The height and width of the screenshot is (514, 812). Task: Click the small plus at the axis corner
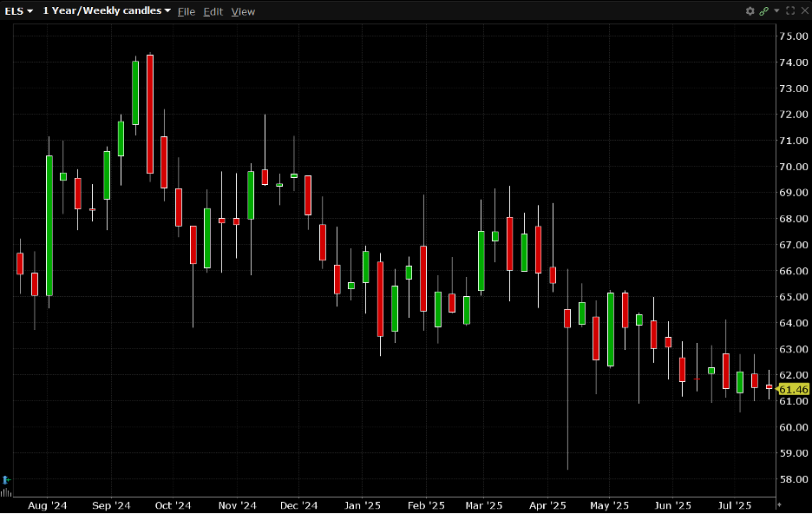[778, 504]
